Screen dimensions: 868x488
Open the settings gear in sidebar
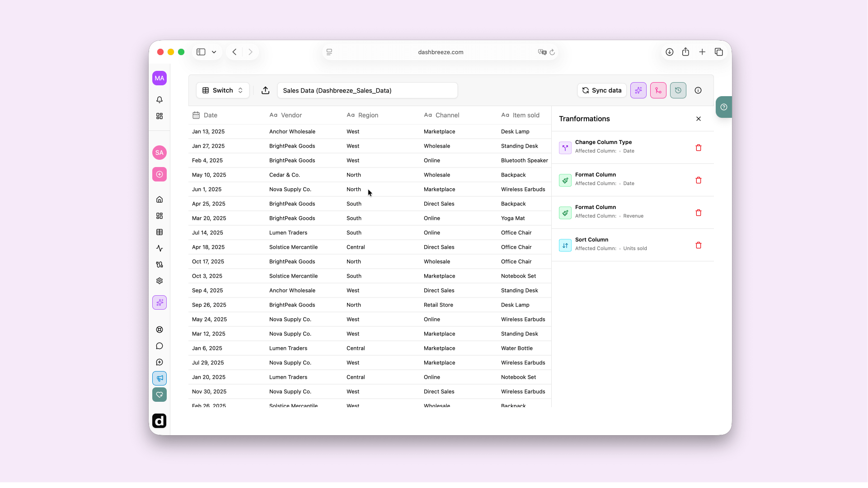(x=160, y=281)
